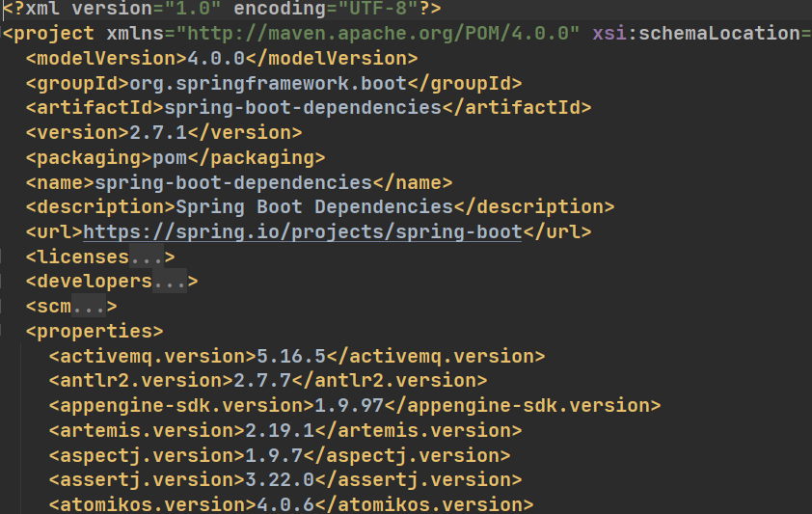812x514 pixels.
Task: Expand the folded scm block
Action: click(89, 307)
